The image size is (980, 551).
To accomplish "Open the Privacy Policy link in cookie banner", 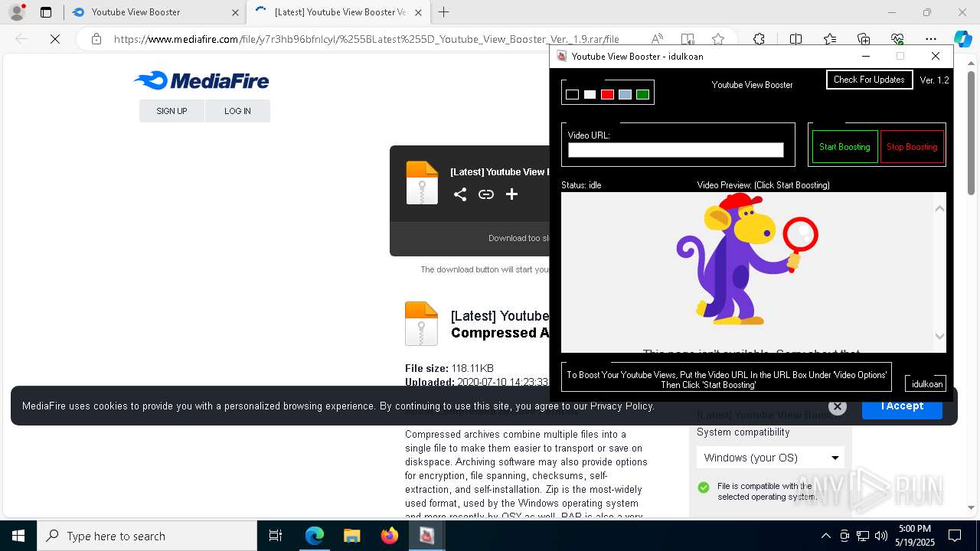I will (x=622, y=406).
